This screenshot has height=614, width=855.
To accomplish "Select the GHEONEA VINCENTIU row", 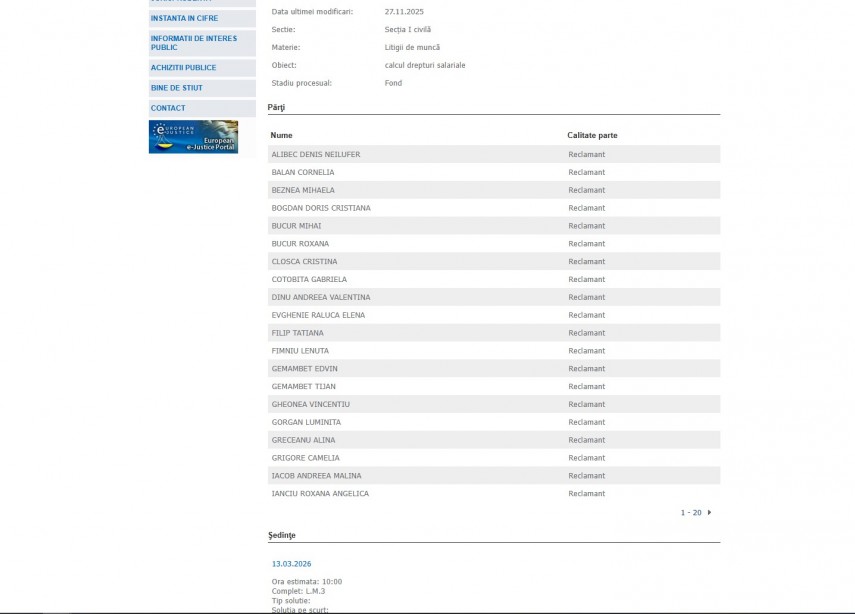I will coord(310,404).
